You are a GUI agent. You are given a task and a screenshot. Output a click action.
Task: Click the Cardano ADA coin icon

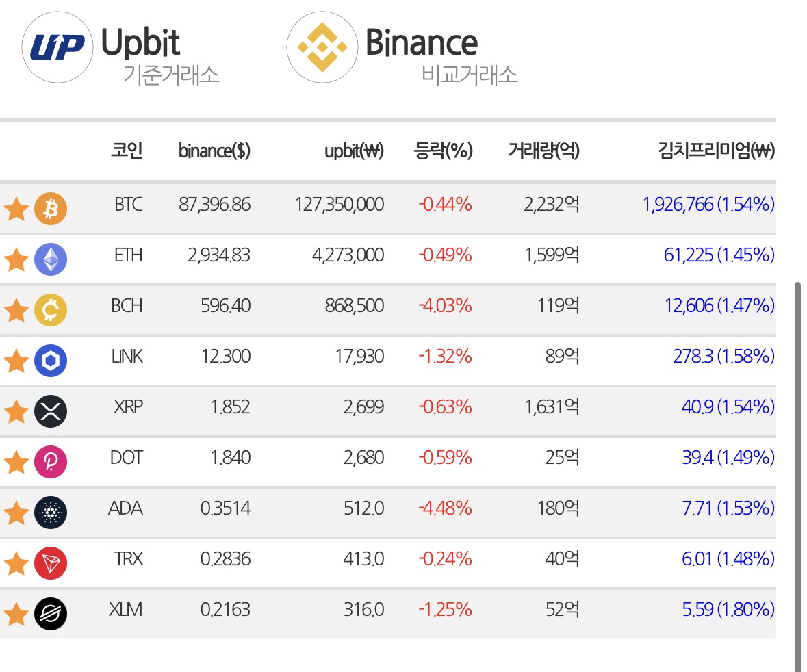pyautogui.click(x=51, y=512)
